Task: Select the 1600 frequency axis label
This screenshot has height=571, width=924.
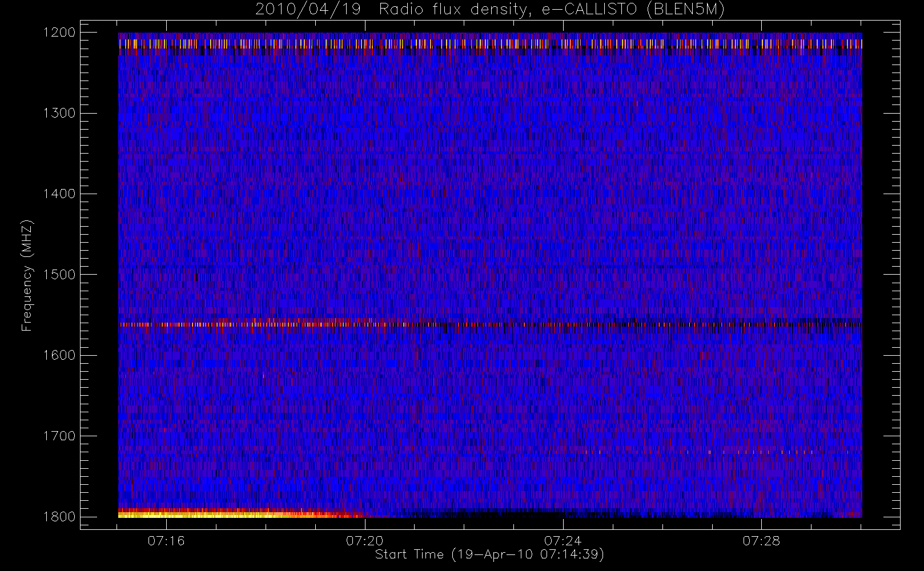Action: [59, 355]
